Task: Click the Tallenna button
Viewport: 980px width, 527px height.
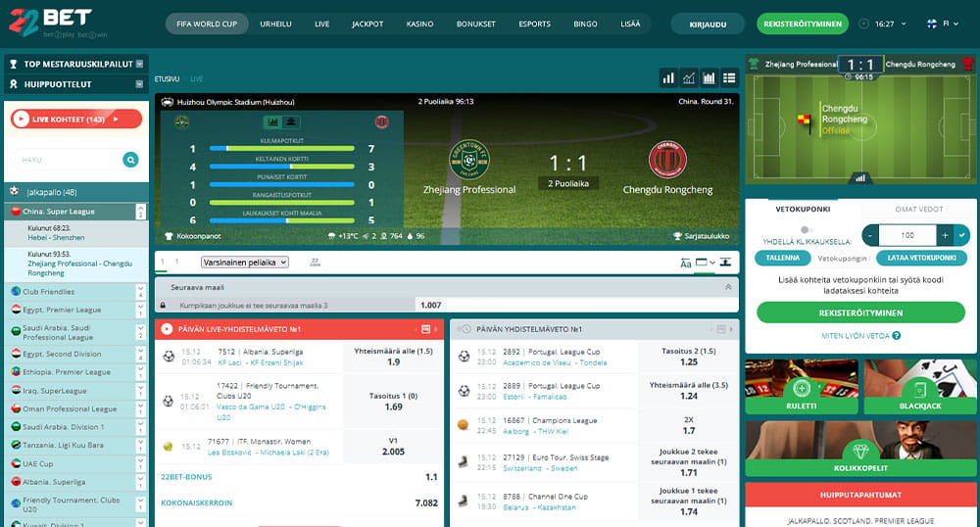Action: click(x=782, y=258)
